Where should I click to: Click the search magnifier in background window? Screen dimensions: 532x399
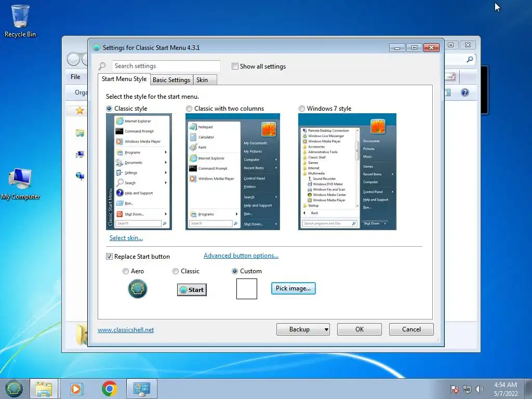point(470,59)
